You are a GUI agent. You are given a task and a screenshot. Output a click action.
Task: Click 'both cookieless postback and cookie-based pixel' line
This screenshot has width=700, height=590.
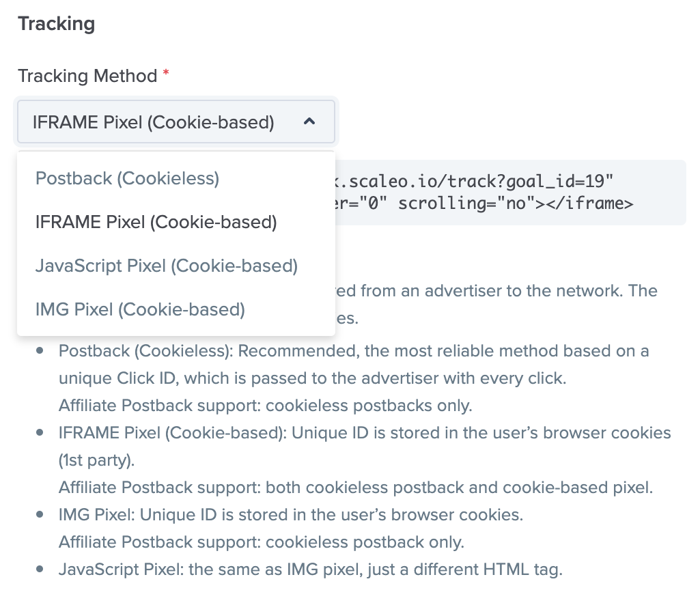coord(355,488)
